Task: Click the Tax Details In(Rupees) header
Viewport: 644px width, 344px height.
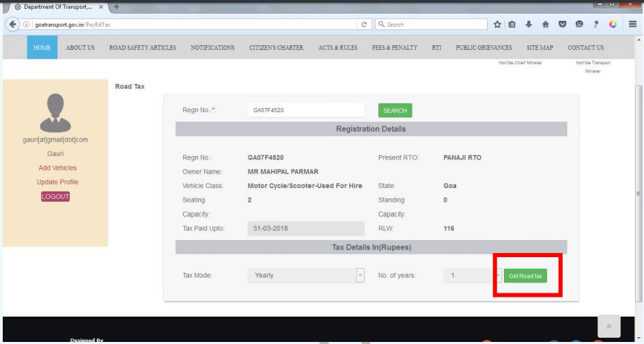Action: click(x=372, y=248)
